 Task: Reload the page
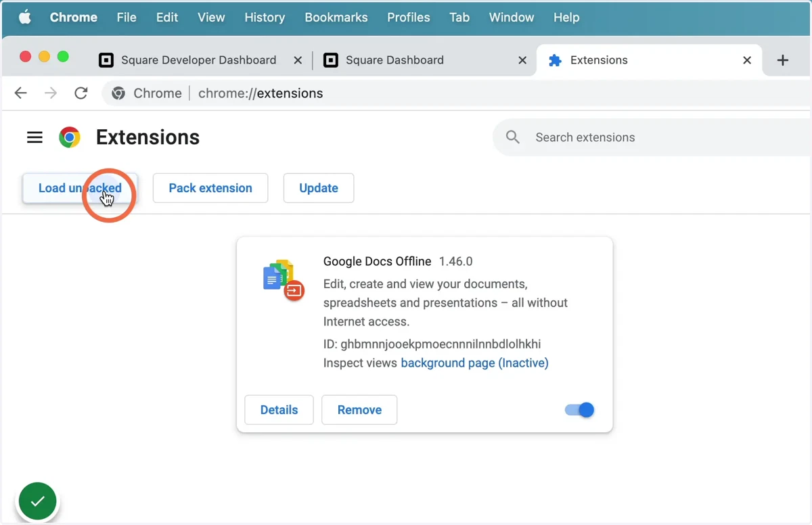[81, 93]
